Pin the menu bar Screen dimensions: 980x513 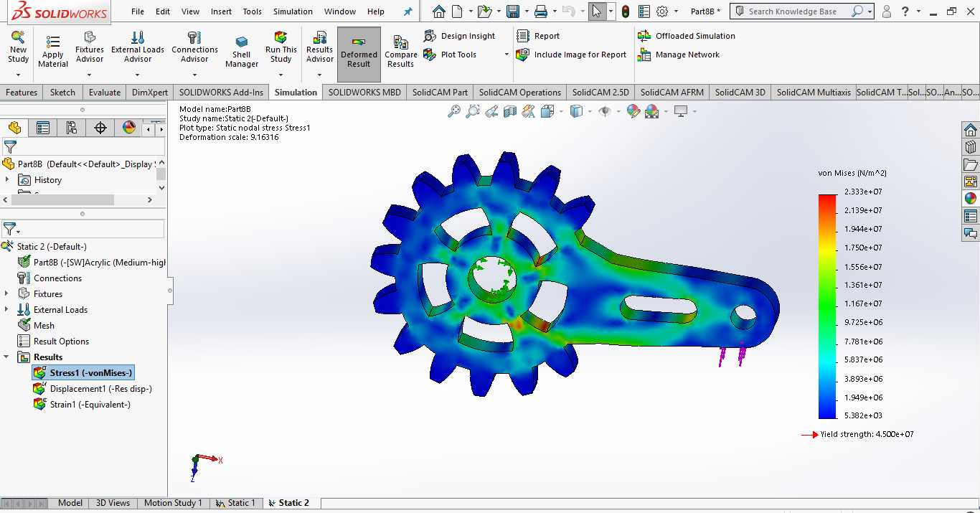click(x=408, y=11)
